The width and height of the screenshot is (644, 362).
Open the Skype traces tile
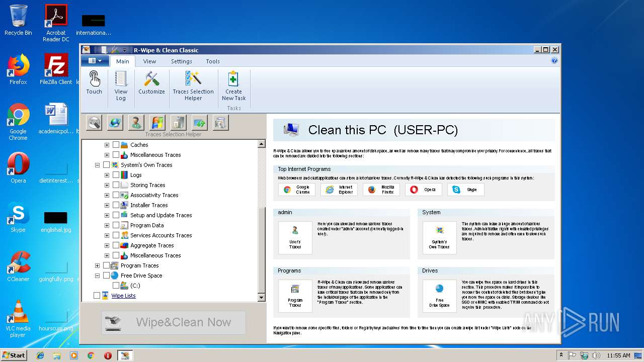tap(466, 190)
